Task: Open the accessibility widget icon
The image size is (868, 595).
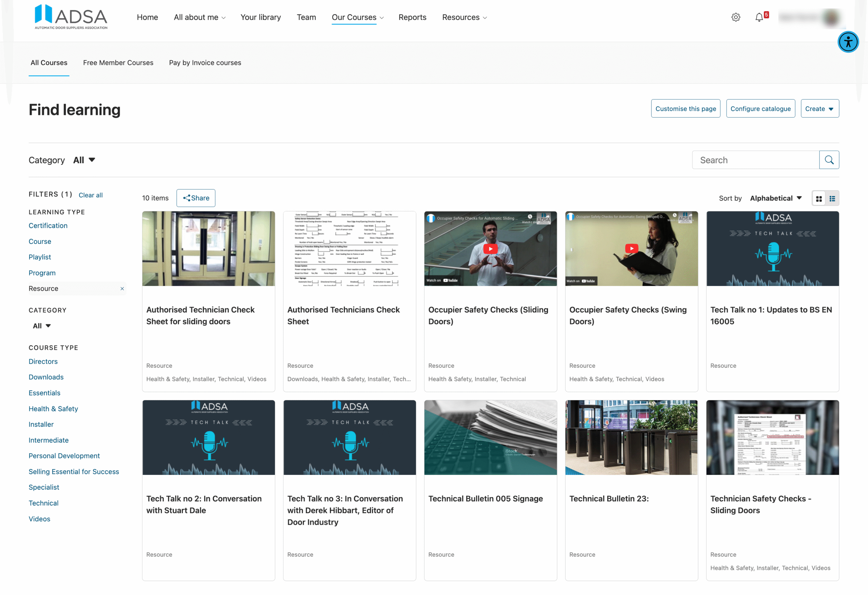Action: 848,42
